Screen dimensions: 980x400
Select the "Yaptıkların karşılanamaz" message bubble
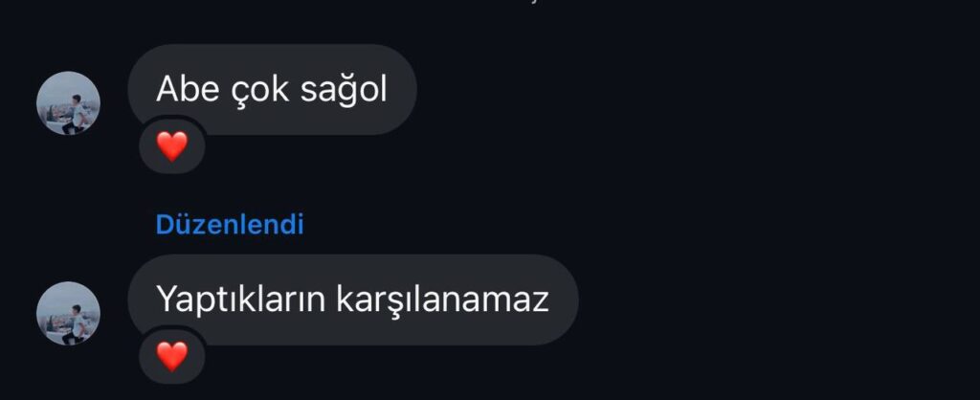tap(353, 300)
